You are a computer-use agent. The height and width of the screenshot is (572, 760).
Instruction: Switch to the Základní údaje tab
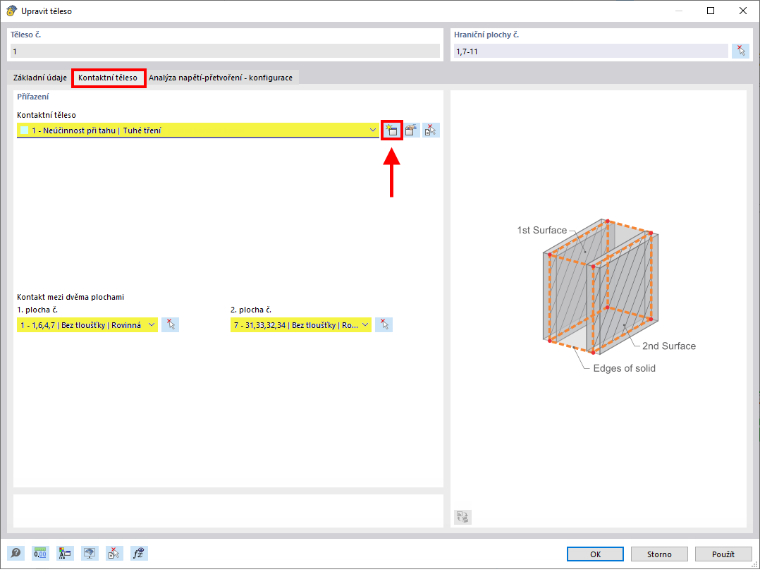[40, 78]
